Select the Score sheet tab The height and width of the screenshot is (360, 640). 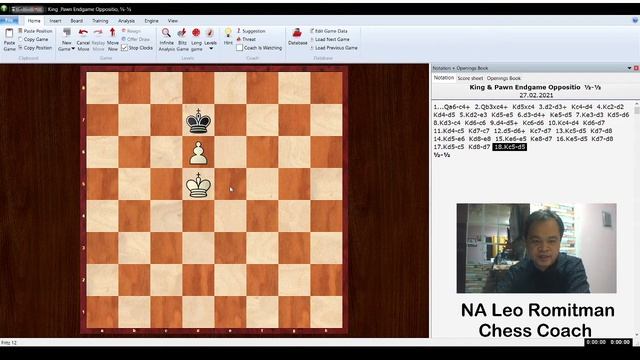470,78
